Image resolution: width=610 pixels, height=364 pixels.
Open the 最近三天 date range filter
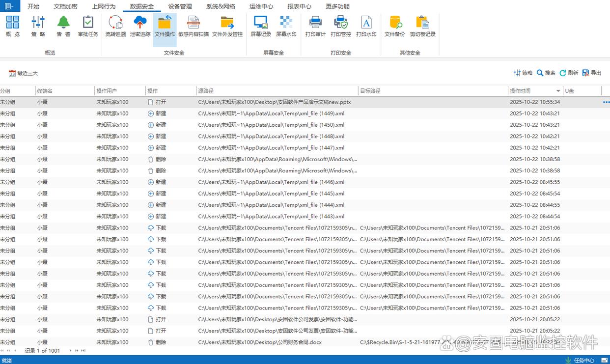tap(23, 73)
